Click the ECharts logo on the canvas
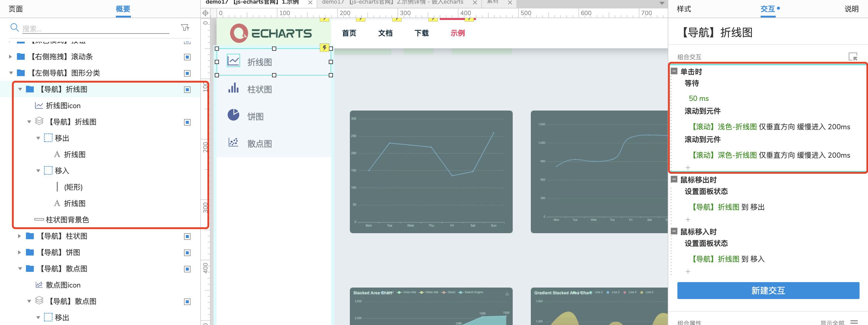Screen dimensions: 868x325 pos(271,33)
